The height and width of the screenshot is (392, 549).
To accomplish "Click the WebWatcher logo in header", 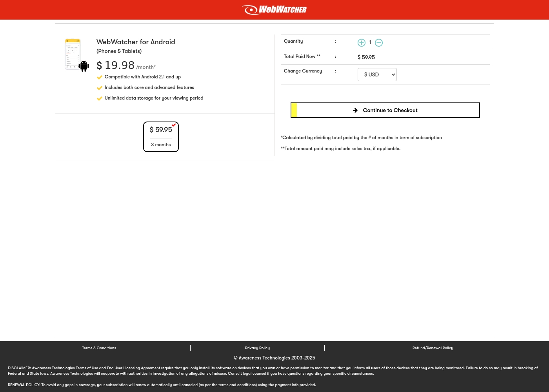I will [x=274, y=9].
